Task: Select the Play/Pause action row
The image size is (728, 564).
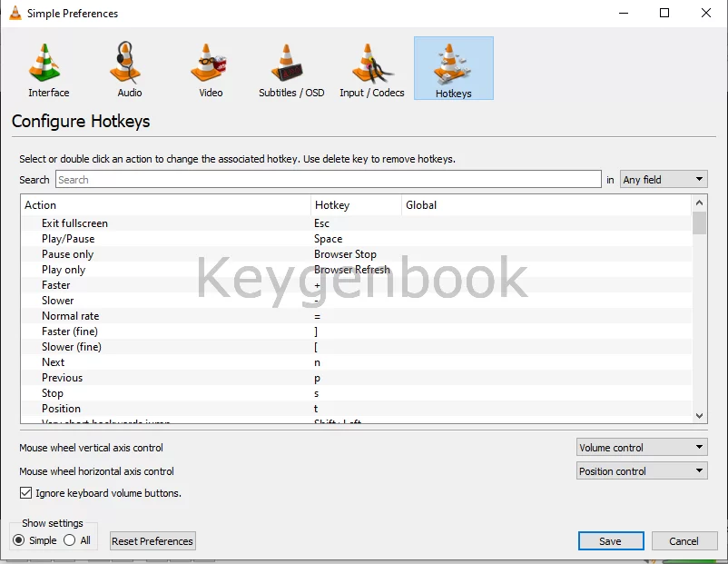Action: (68, 239)
